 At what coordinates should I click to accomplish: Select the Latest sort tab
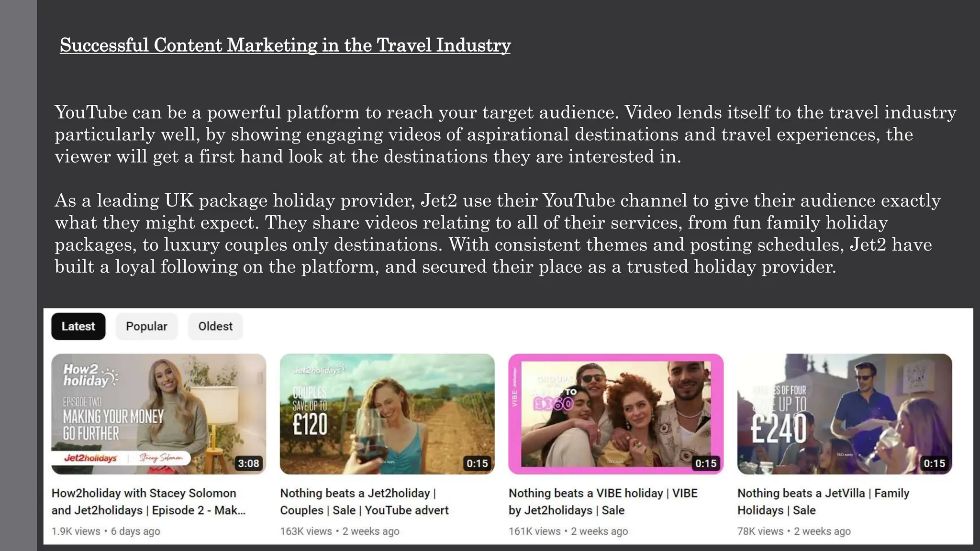click(x=78, y=327)
